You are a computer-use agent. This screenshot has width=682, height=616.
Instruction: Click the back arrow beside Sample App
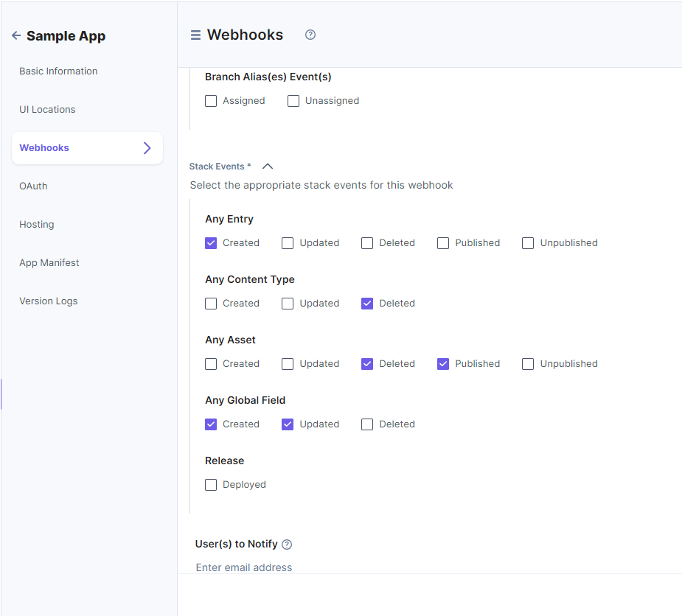(x=16, y=36)
